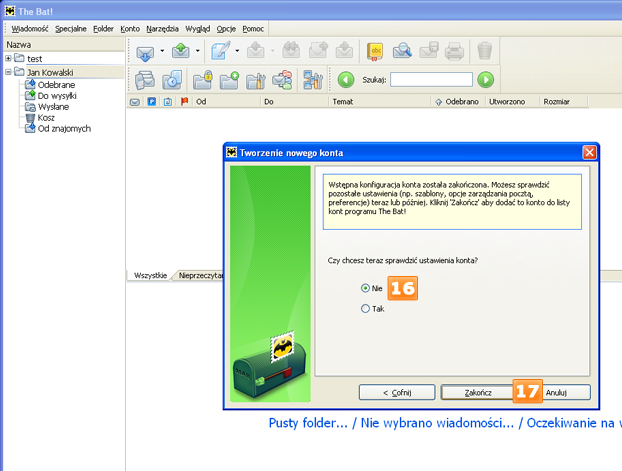Click the attachment column header icon
The width and height of the screenshot is (622, 471).
tap(168, 102)
